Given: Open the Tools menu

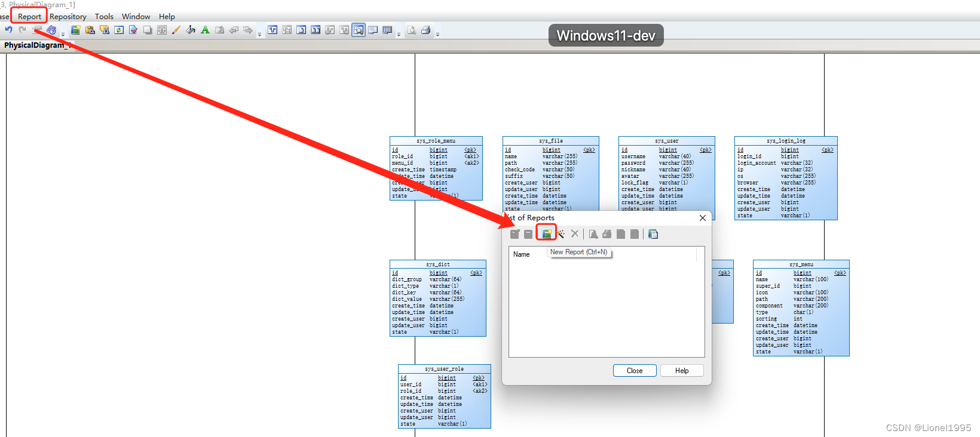Looking at the screenshot, I should (x=104, y=16).
